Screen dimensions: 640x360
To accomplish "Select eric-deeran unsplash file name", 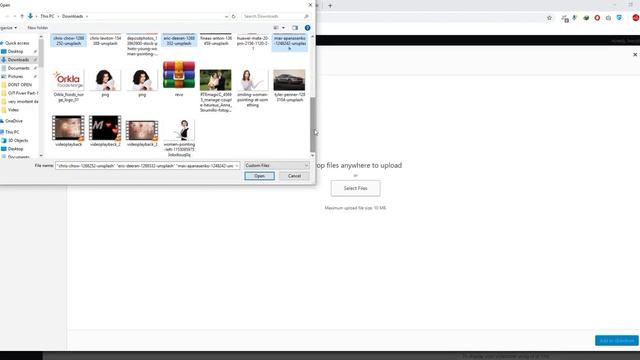I will click(x=179, y=40).
